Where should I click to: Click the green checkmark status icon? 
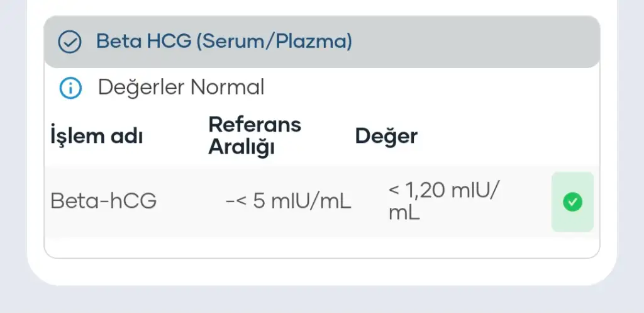click(x=572, y=202)
